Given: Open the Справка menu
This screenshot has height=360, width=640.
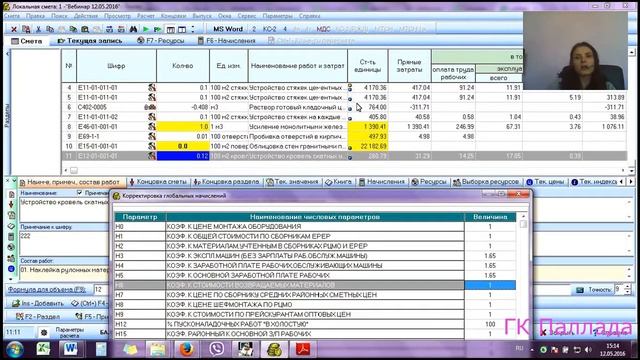Looking at the screenshot, I should click(309, 16).
